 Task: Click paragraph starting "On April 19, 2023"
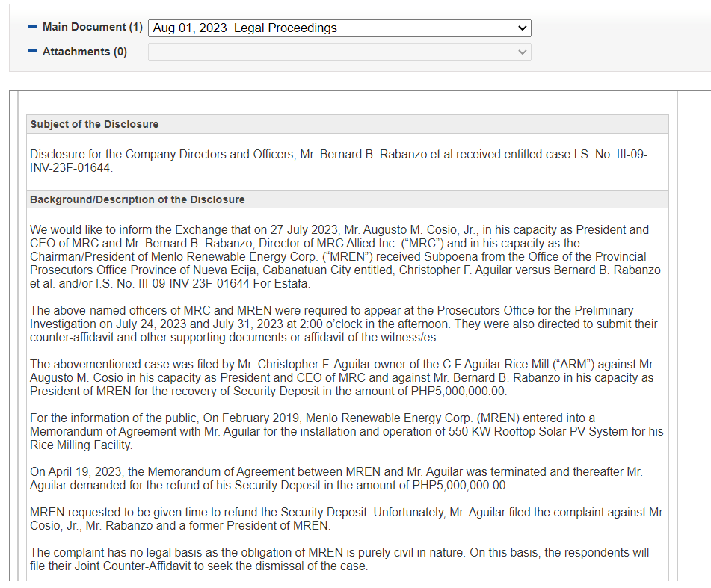pos(336,478)
